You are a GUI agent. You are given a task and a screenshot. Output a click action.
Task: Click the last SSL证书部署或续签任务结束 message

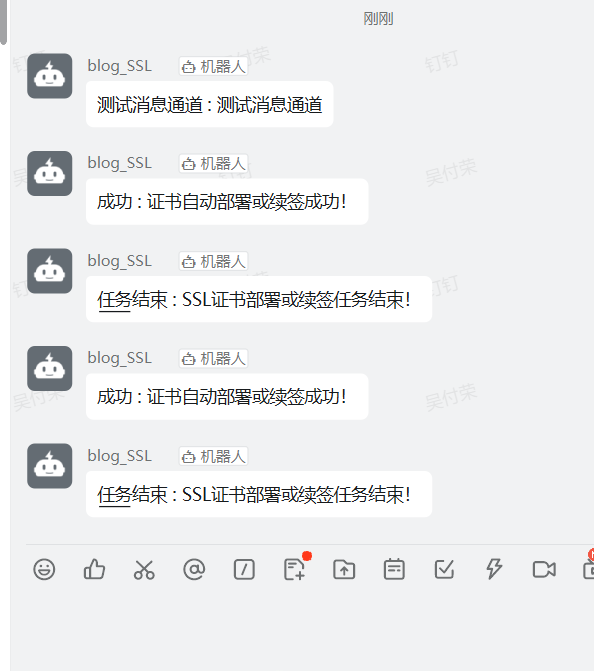(x=259, y=494)
